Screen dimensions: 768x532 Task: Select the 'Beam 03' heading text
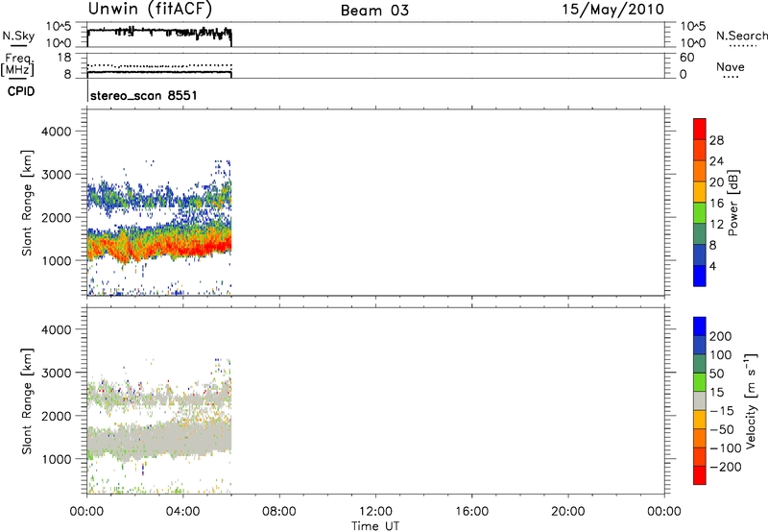(374, 11)
